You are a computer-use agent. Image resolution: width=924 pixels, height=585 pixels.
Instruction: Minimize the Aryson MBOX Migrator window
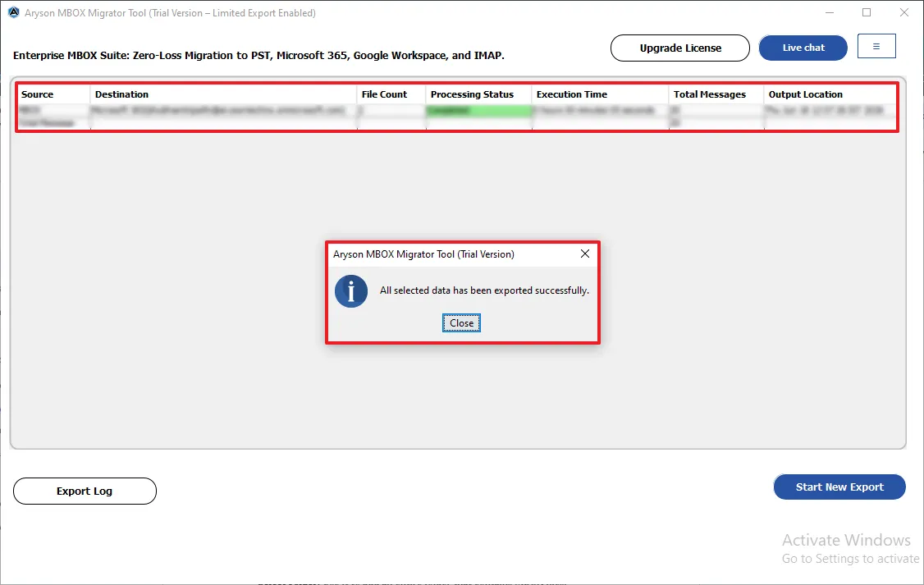[829, 12]
